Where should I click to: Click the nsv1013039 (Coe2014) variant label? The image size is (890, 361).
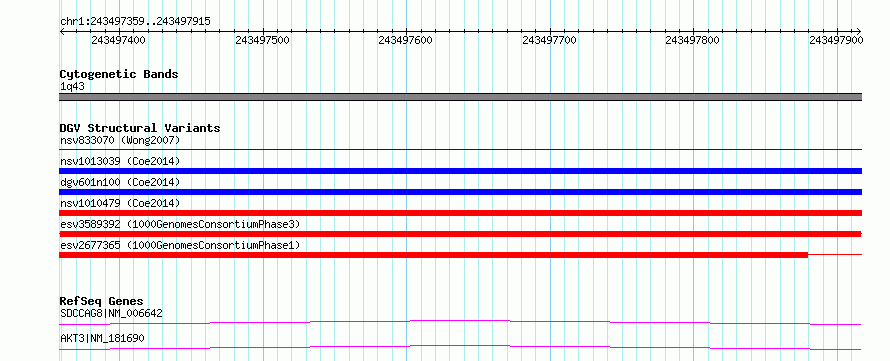pos(120,161)
